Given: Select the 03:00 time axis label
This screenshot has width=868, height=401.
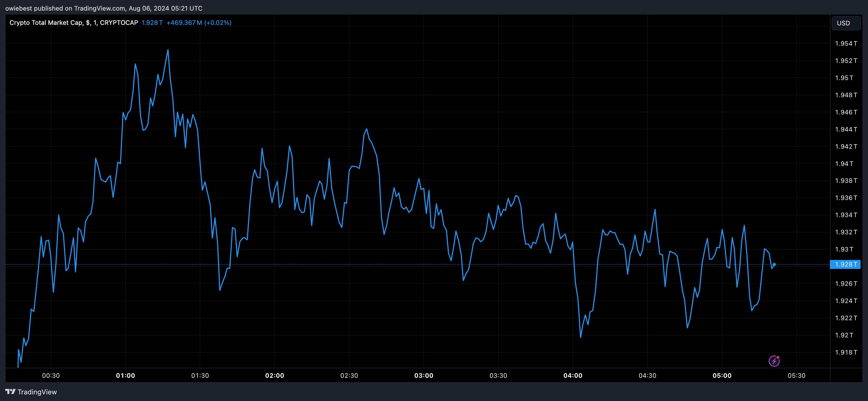Looking at the screenshot, I should [423, 375].
